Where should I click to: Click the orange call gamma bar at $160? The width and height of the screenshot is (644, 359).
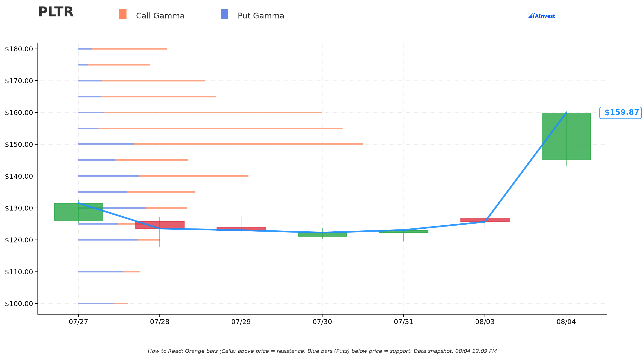213,112
